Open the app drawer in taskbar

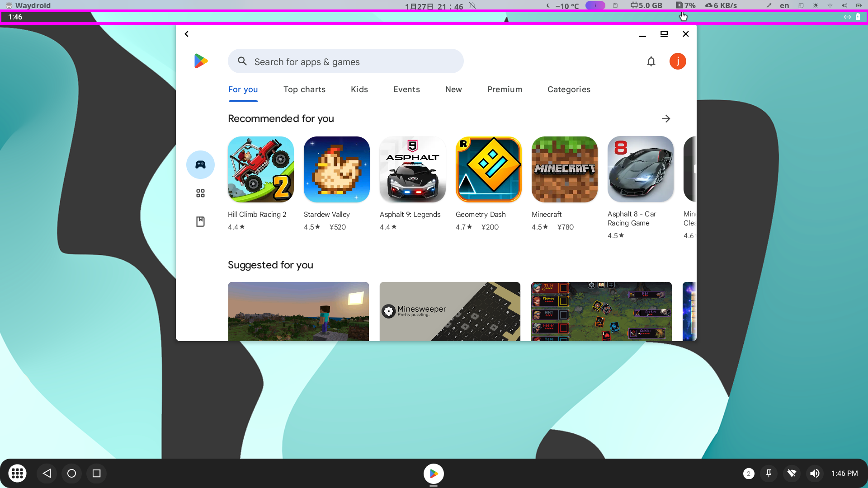17,473
